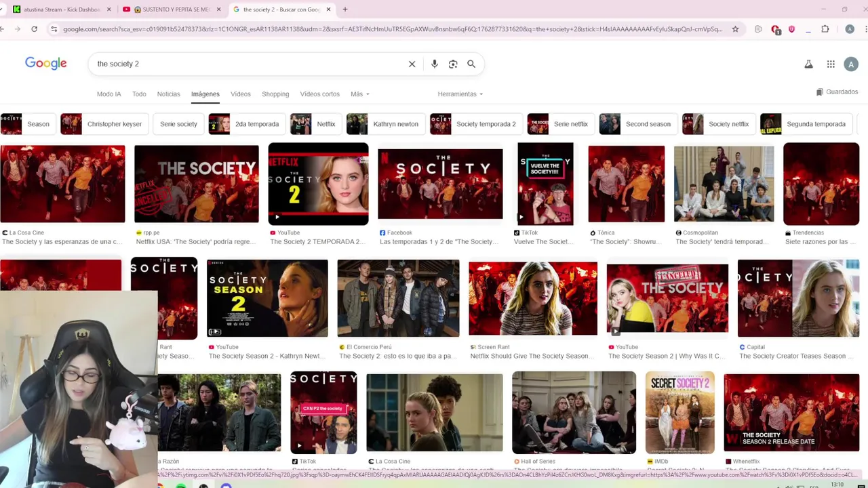Screen dimensions: 868x488
Task: Open Chrome profile avatar in toolbar
Action: tap(850, 29)
